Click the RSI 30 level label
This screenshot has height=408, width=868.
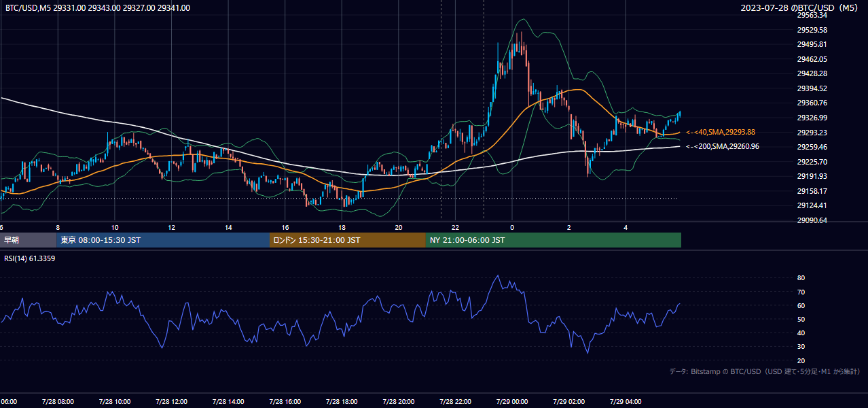click(x=801, y=347)
